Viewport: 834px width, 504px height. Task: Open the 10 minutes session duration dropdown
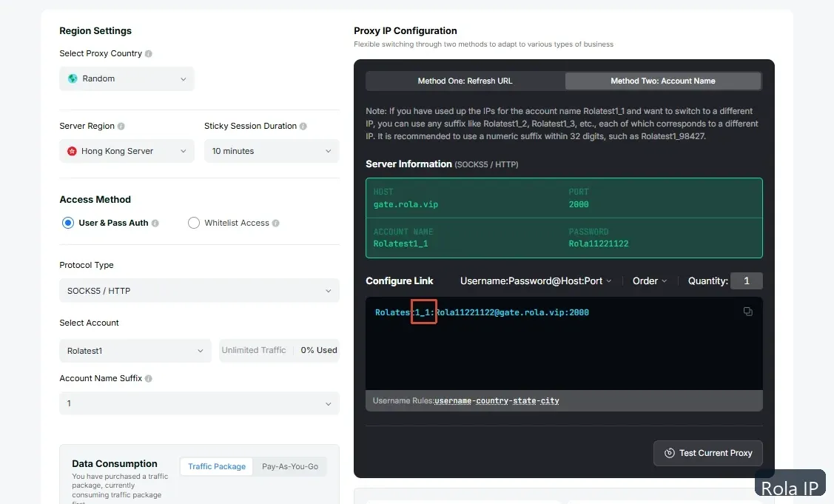click(x=272, y=151)
